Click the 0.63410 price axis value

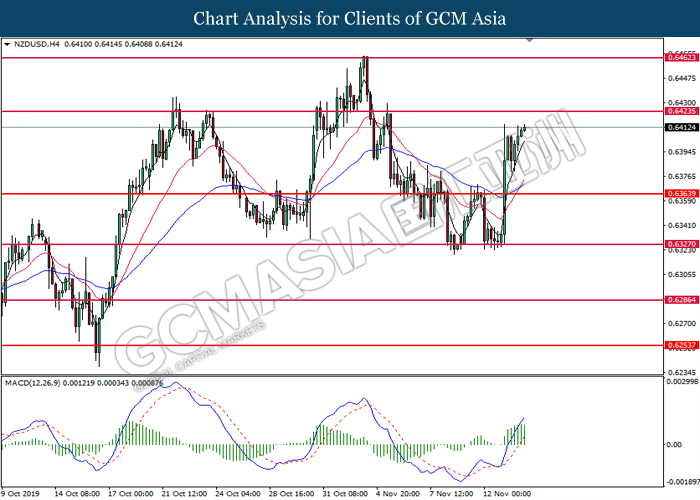682,225
